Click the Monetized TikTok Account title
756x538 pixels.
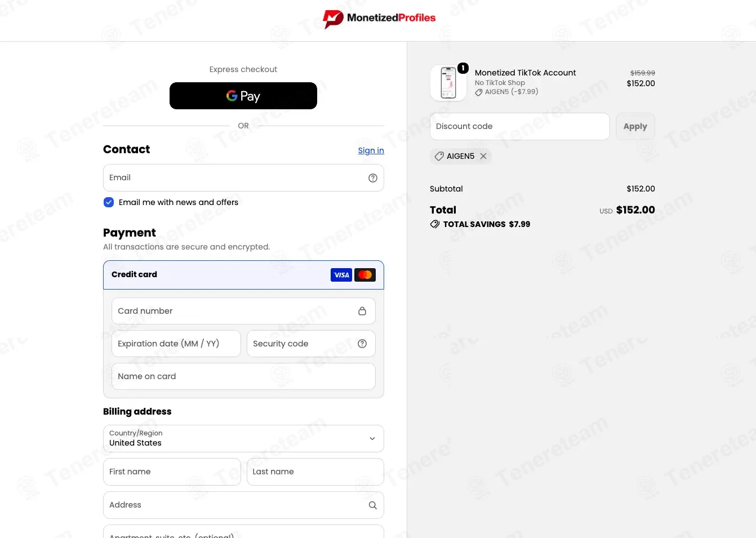[x=526, y=73]
